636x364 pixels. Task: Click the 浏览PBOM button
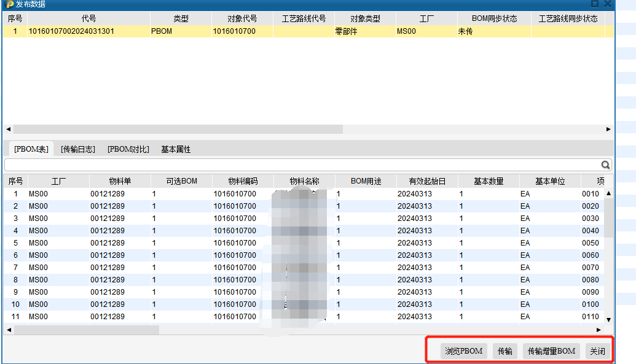click(464, 351)
